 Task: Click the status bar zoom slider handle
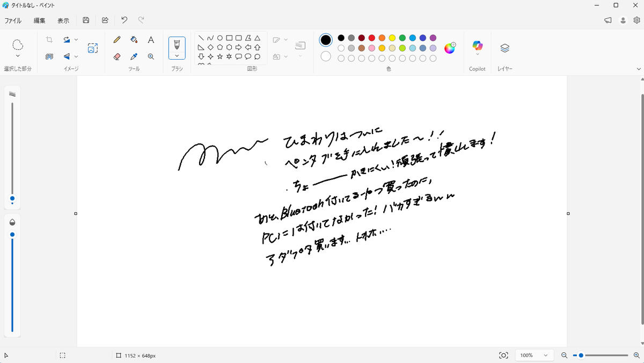pos(581,355)
